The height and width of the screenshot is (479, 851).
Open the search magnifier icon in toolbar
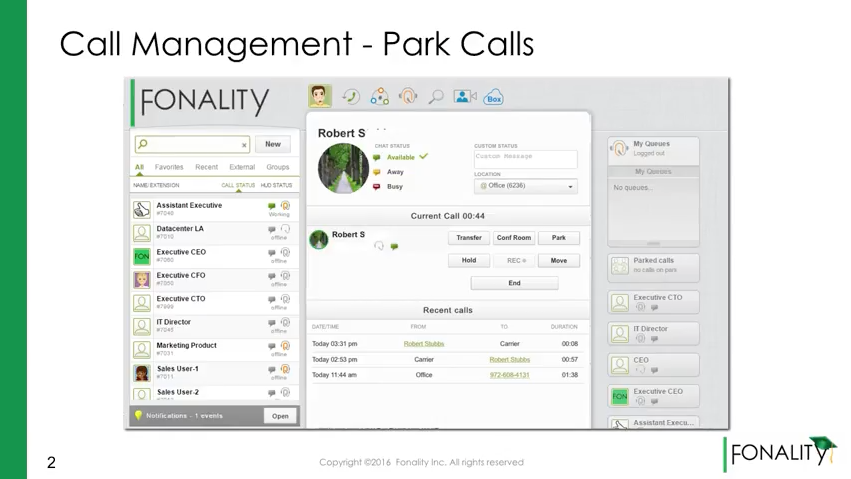click(x=436, y=97)
